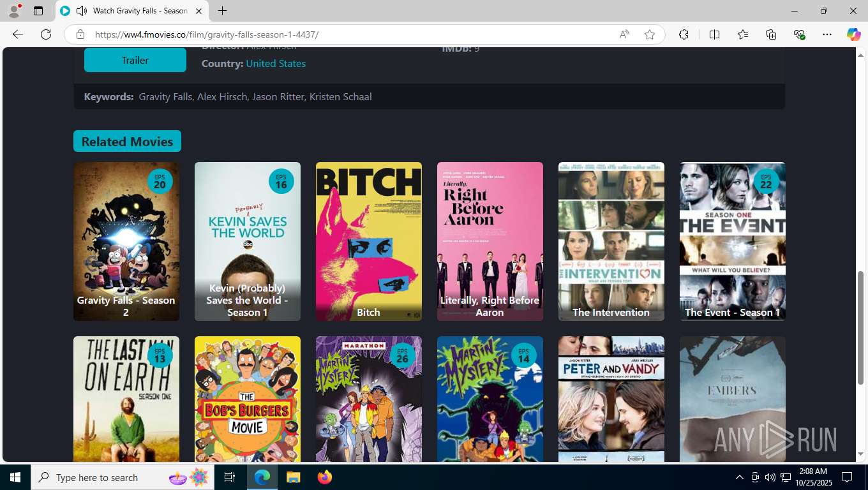Image resolution: width=868 pixels, height=490 pixels.
Task: Open Browser essentials heart icon
Action: [799, 34]
